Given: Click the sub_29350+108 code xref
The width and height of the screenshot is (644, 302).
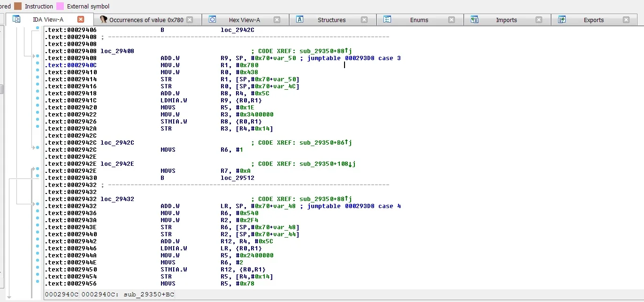Looking at the screenshot, I should coord(328,164).
